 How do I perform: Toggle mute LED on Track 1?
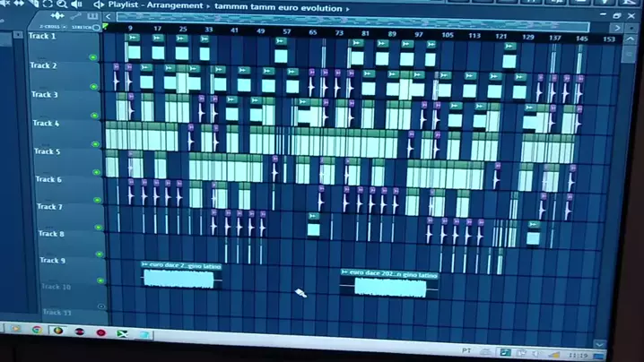[x=93, y=57]
